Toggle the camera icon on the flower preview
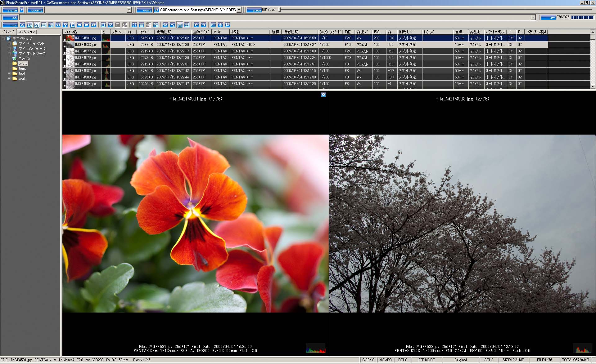 point(323,95)
